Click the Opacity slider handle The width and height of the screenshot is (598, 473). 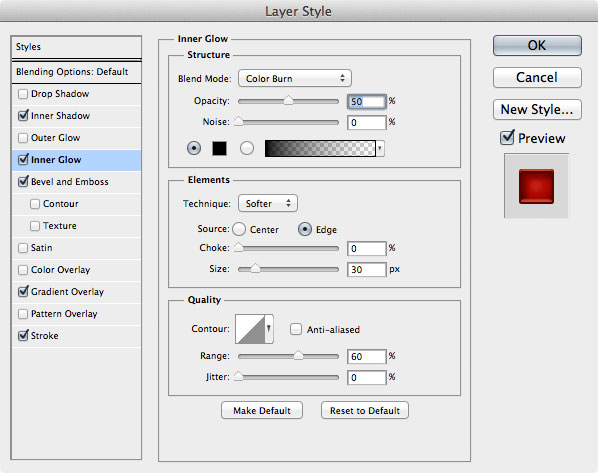tap(288, 101)
